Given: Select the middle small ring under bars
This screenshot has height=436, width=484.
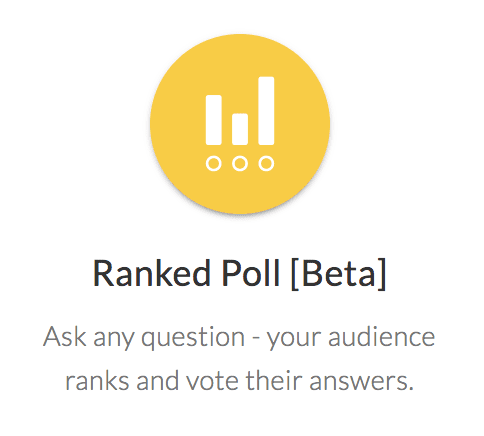Looking at the screenshot, I should 240,164.
